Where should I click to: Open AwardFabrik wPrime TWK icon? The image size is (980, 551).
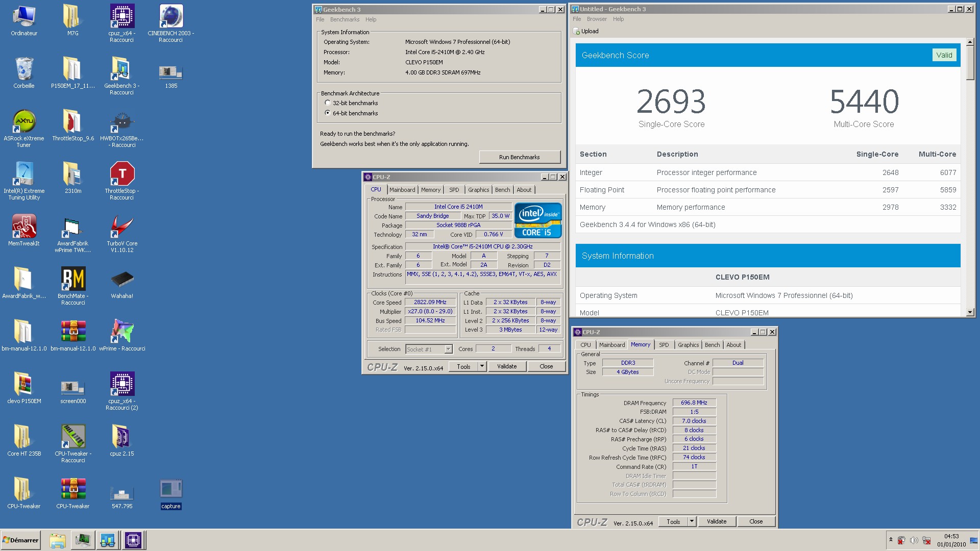72,234
